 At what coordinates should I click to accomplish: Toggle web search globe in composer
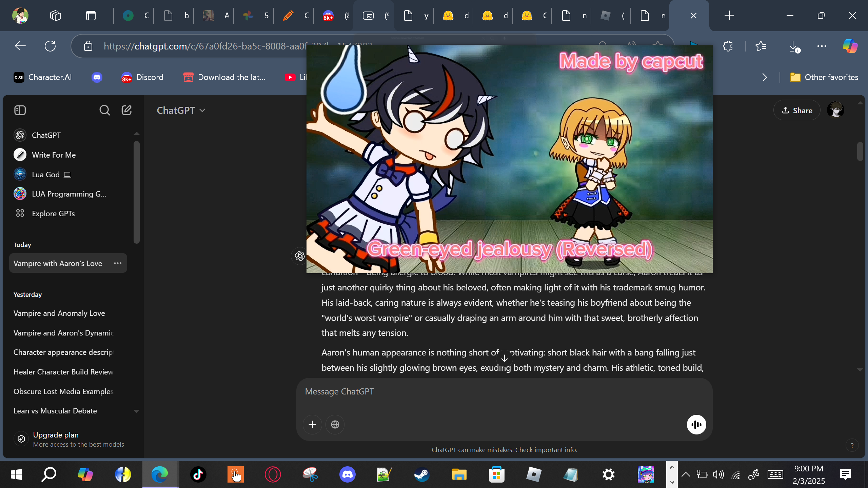[x=335, y=424]
